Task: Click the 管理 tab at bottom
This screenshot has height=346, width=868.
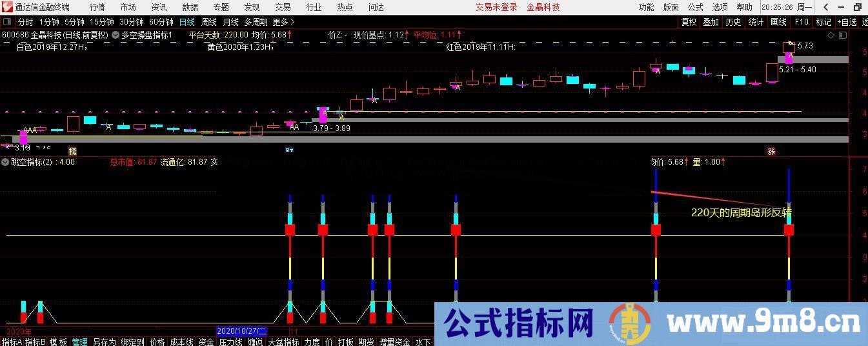Action: pyautogui.click(x=79, y=341)
